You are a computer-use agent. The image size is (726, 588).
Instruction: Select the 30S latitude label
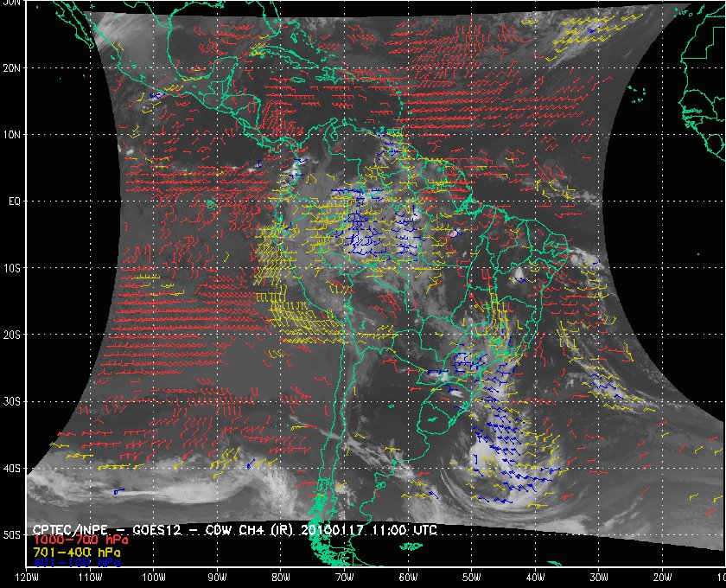(12, 402)
